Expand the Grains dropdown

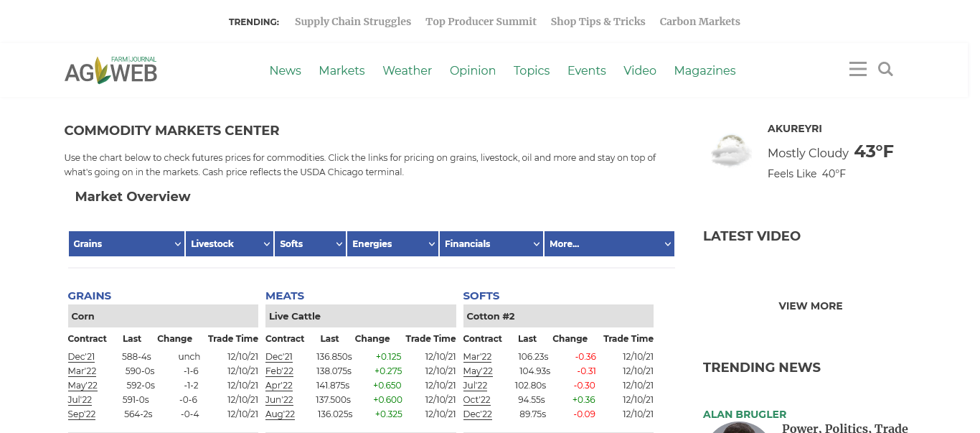(x=127, y=243)
